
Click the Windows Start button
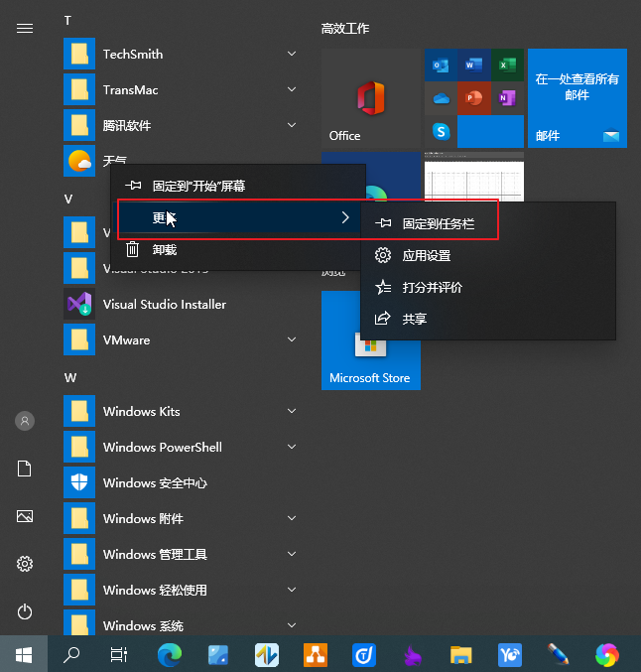24,654
